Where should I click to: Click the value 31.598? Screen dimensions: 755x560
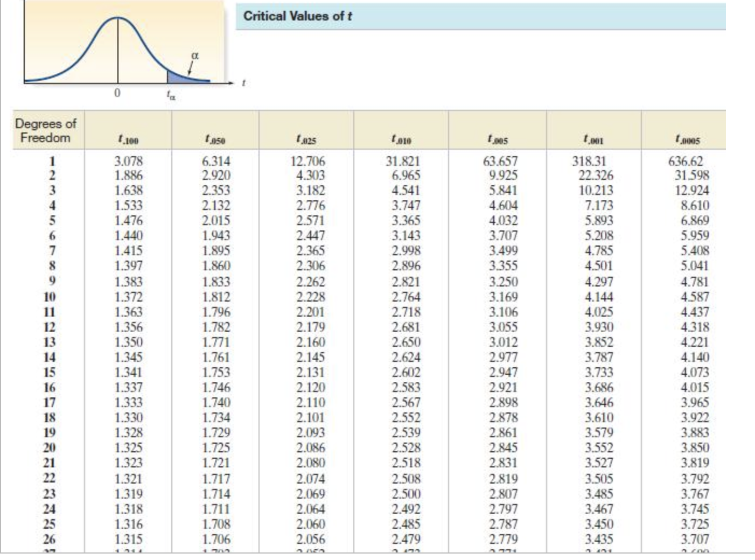coord(692,175)
